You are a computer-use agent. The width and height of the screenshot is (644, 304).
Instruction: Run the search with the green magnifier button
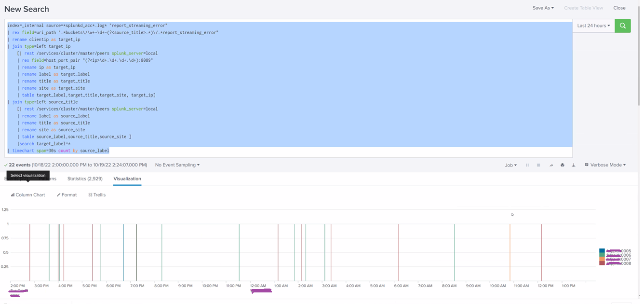tap(622, 26)
